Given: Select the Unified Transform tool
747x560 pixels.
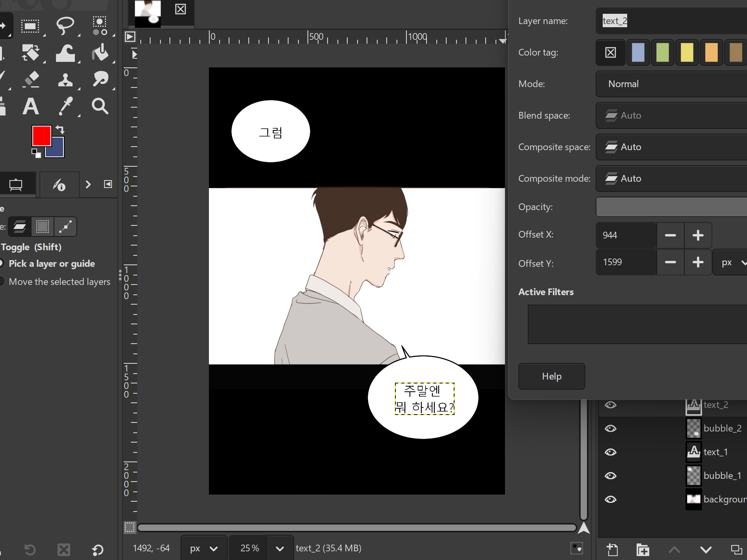Looking at the screenshot, I should tap(30, 53).
